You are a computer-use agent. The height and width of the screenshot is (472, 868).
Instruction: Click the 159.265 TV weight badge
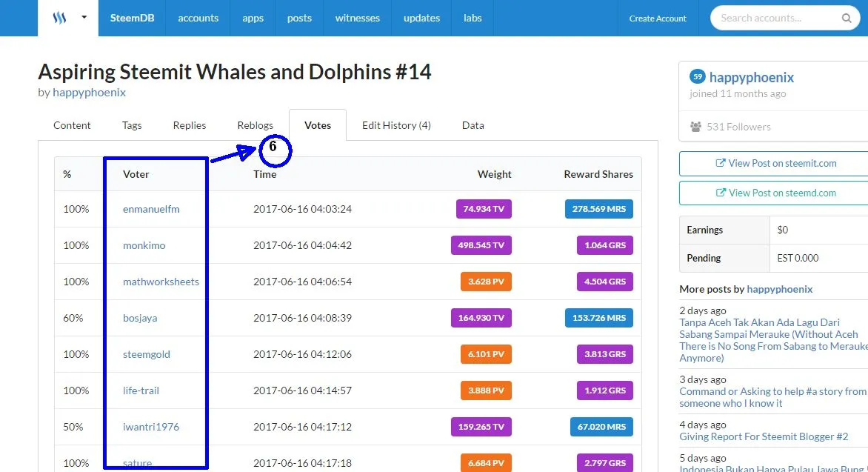point(481,427)
